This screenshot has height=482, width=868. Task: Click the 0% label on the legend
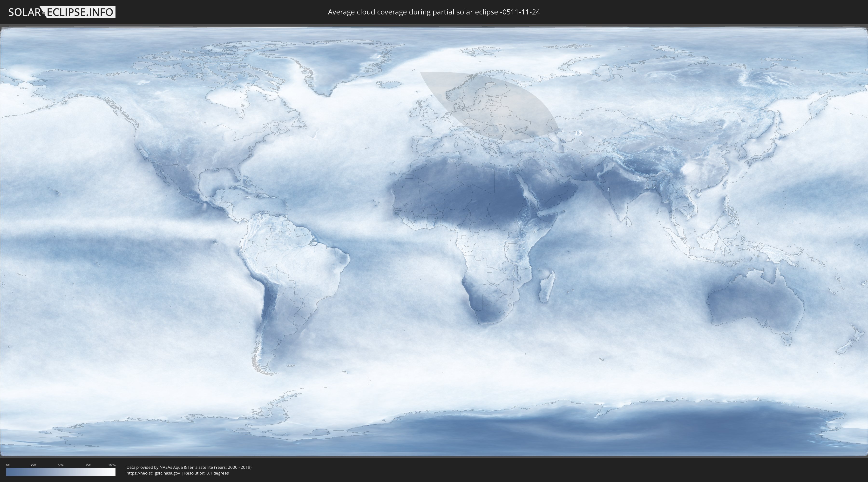click(x=8, y=465)
